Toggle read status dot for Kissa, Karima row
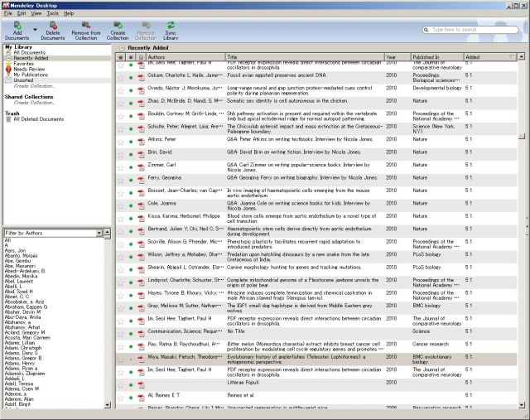530x420 pixels. pos(131,219)
